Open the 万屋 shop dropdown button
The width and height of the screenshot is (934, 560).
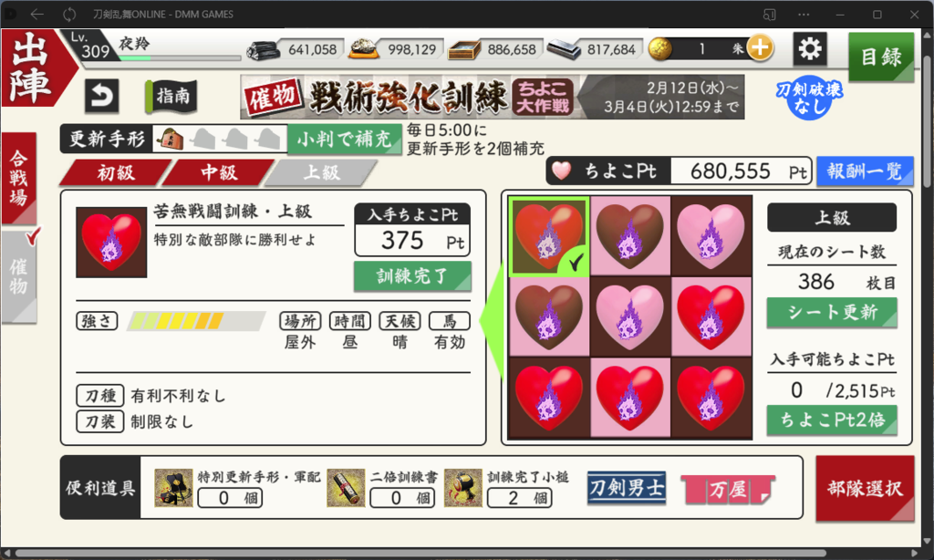pos(728,489)
